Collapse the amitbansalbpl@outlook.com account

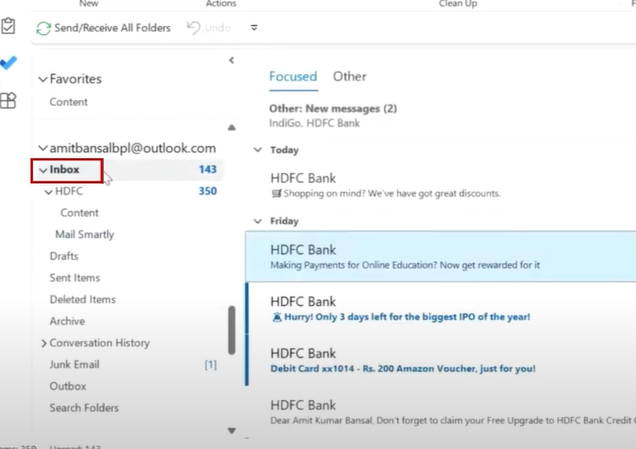43,148
